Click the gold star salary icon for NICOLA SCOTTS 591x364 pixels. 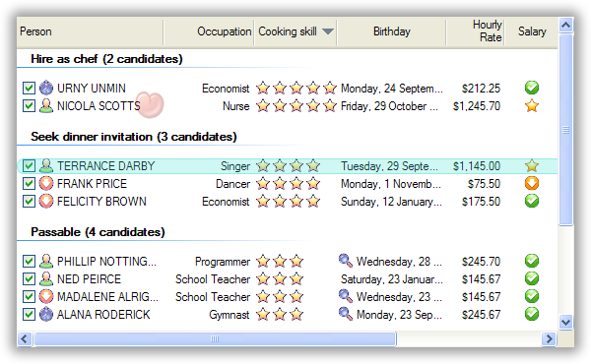pos(532,106)
